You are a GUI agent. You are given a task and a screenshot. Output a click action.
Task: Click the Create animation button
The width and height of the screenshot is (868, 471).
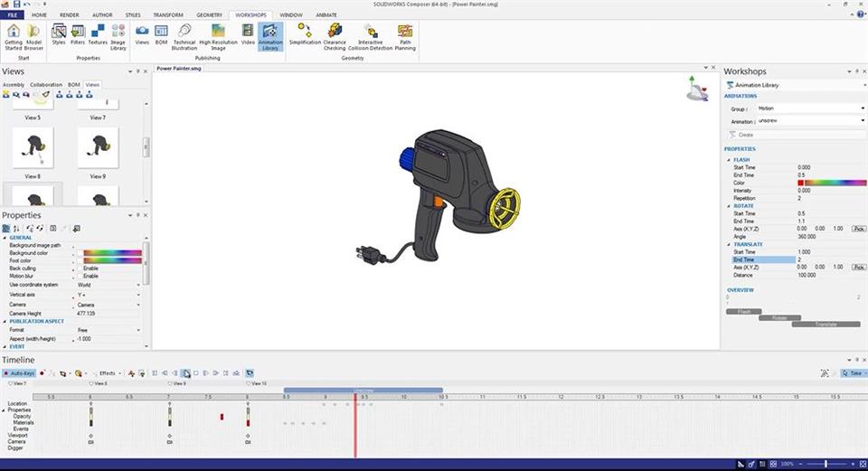tap(745, 135)
